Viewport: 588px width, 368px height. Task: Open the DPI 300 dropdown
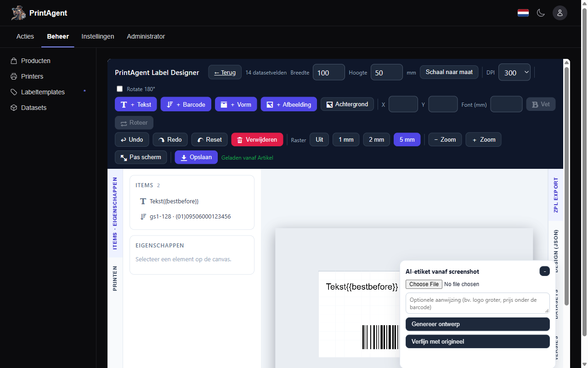514,72
